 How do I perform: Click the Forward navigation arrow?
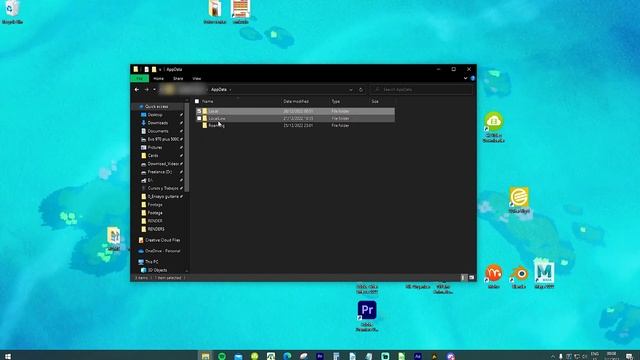coord(147,89)
